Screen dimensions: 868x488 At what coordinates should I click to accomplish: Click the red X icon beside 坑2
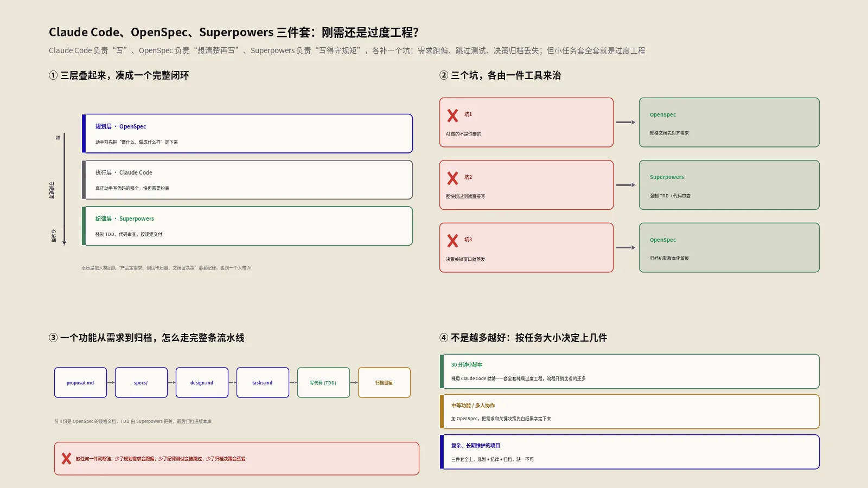click(x=452, y=178)
